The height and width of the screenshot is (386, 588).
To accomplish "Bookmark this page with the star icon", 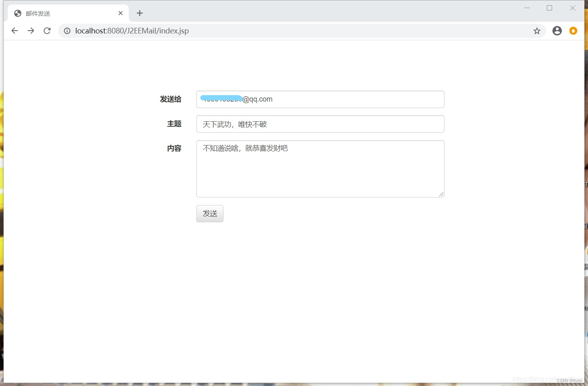I will 537,31.
